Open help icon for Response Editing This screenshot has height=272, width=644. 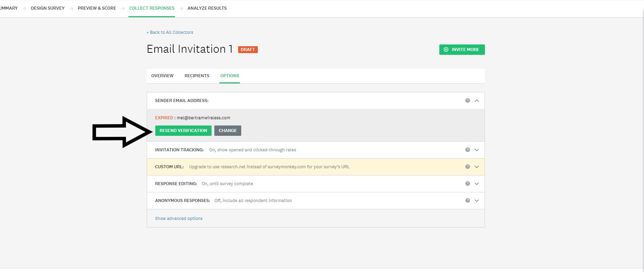click(467, 184)
